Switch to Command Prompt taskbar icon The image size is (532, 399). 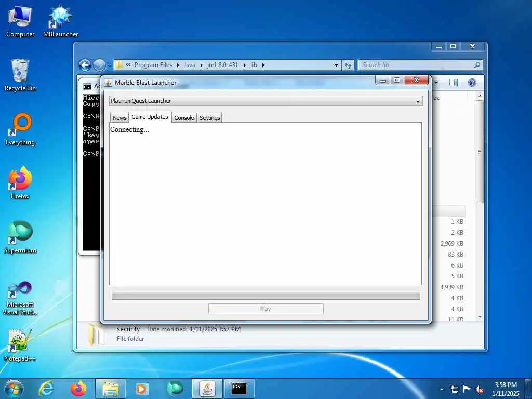pos(239,389)
